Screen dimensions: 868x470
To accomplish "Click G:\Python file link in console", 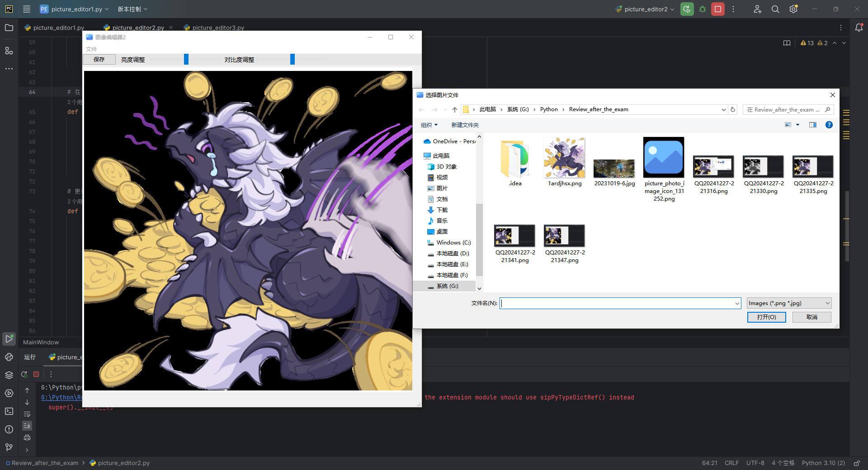I will [61, 397].
